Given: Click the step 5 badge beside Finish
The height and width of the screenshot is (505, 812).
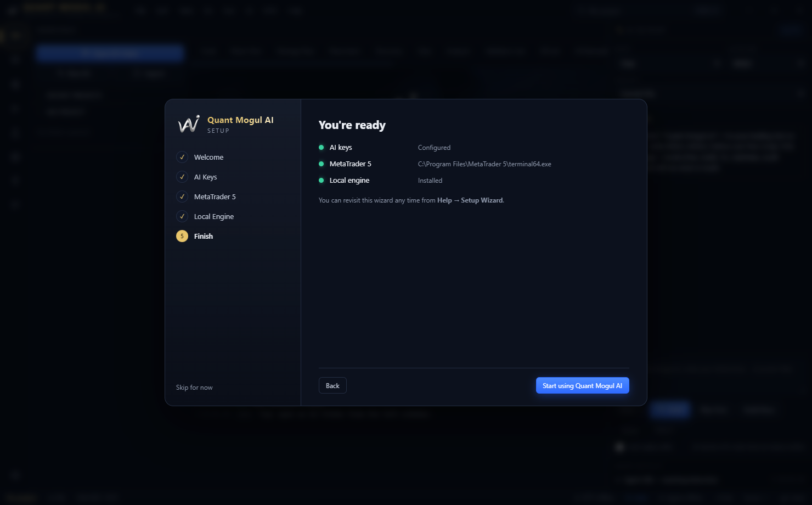Looking at the screenshot, I should (182, 236).
